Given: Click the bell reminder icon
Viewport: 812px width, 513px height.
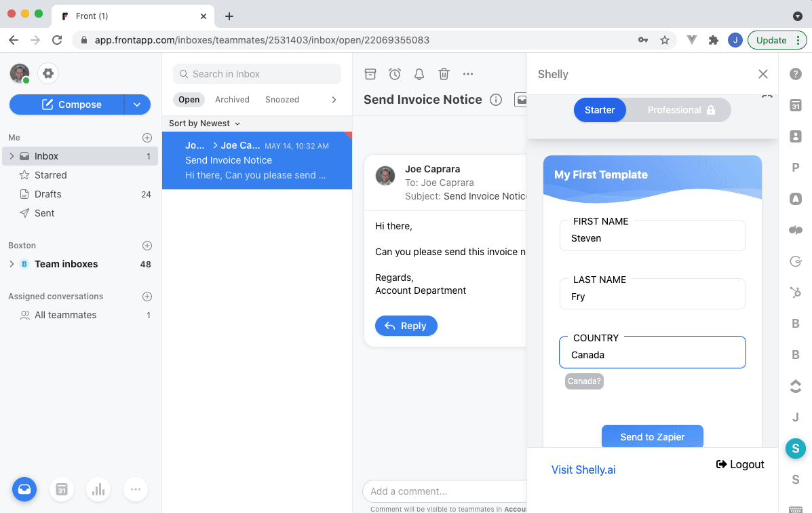Looking at the screenshot, I should point(419,74).
